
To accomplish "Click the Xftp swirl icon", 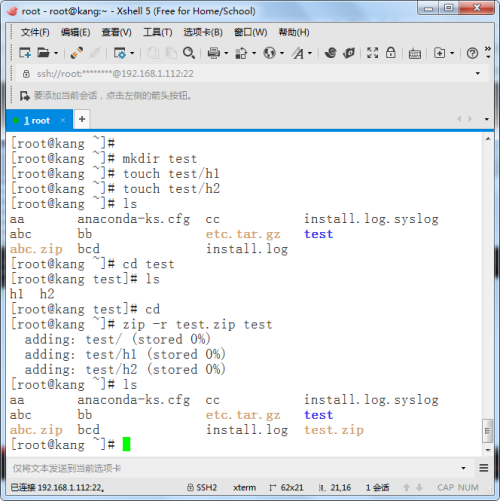I will pos(331,53).
